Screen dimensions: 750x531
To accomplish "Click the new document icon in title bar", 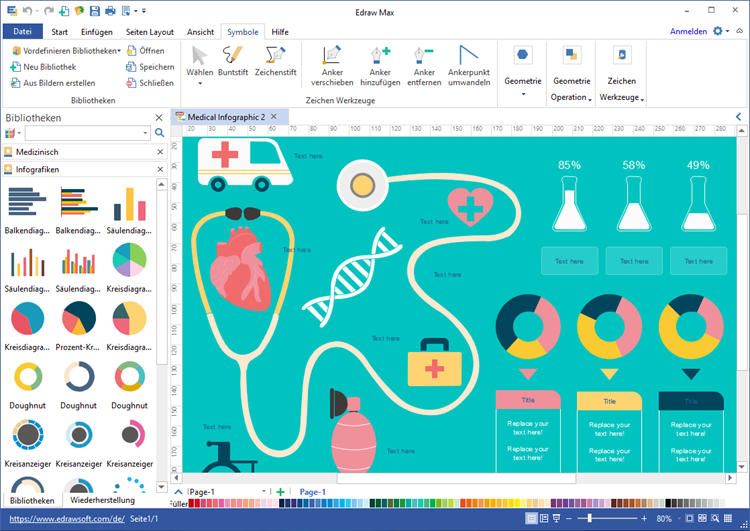I will coord(64,11).
